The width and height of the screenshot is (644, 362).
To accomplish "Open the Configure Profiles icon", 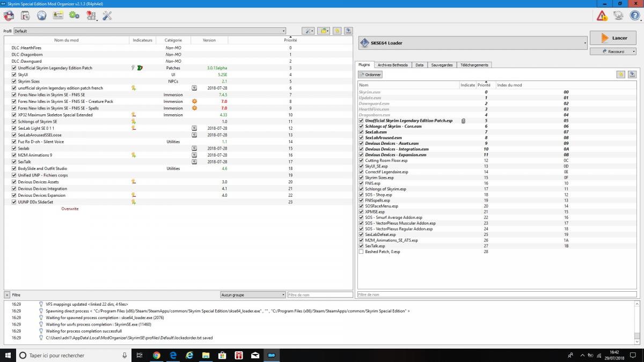I will [x=58, y=16].
